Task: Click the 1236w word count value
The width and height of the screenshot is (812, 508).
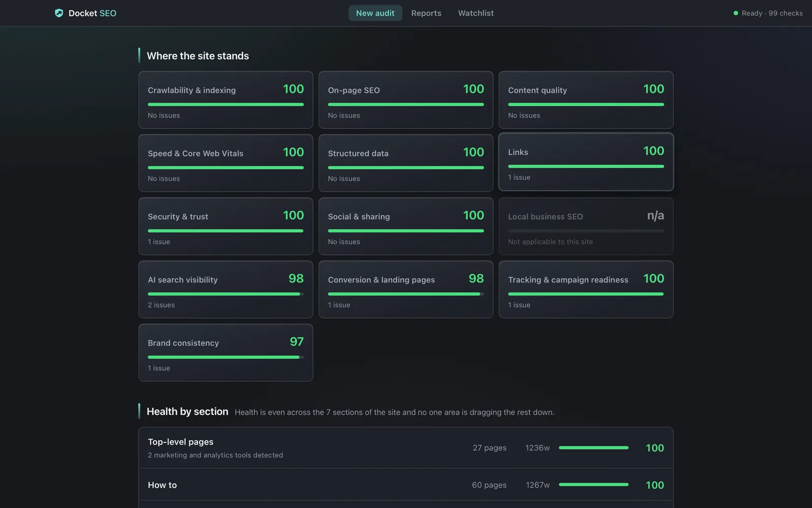Action: [x=537, y=448]
